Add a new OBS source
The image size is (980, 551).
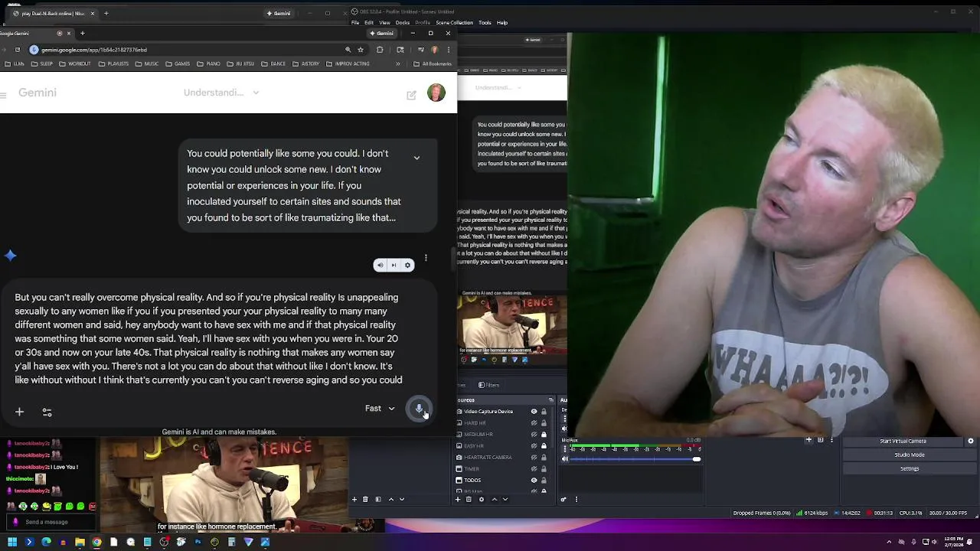tap(458, 500)
